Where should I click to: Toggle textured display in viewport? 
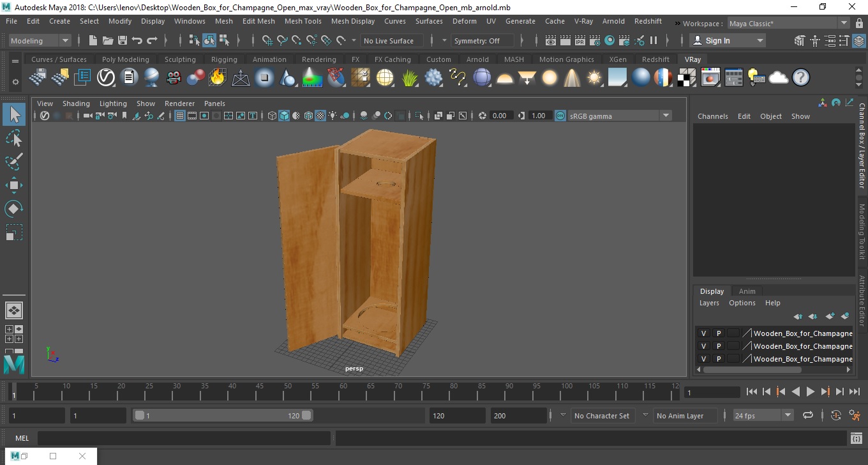[x=321, y=116]
